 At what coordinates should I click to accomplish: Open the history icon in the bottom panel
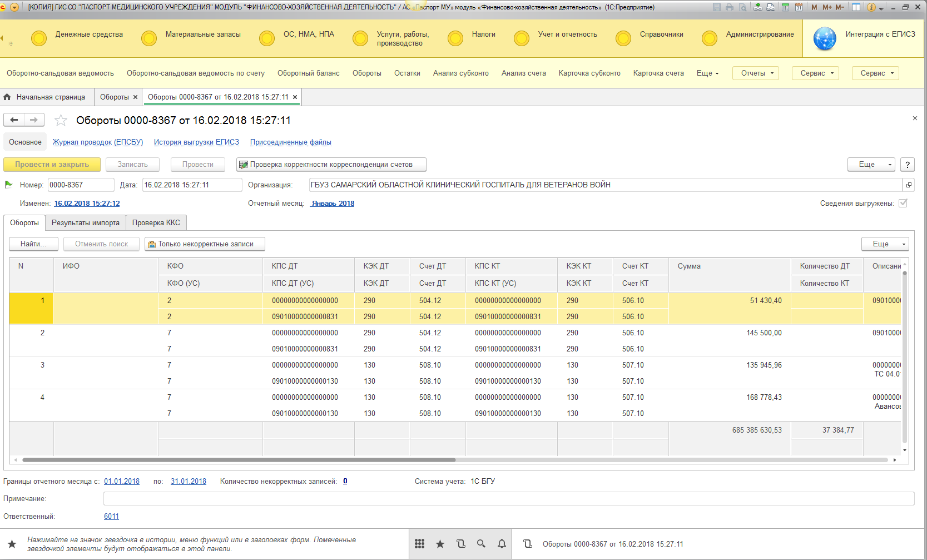(x=460, y=544)
